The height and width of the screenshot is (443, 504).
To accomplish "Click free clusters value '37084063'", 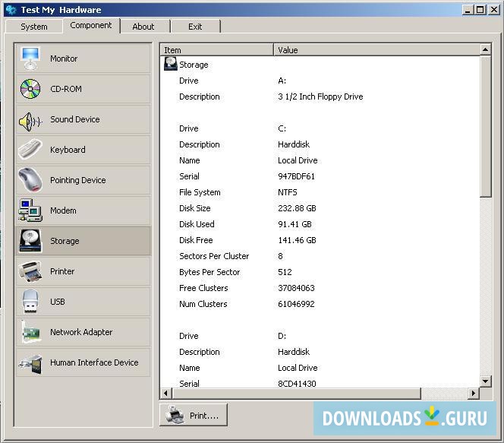I will tap(296, 288).
